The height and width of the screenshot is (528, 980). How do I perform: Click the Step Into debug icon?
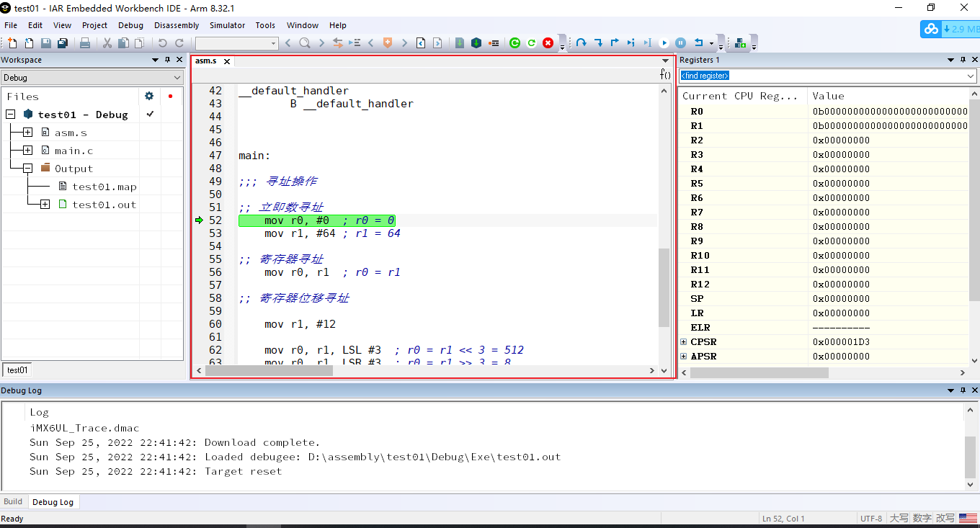pyautogui.click(x=600, y=42)
